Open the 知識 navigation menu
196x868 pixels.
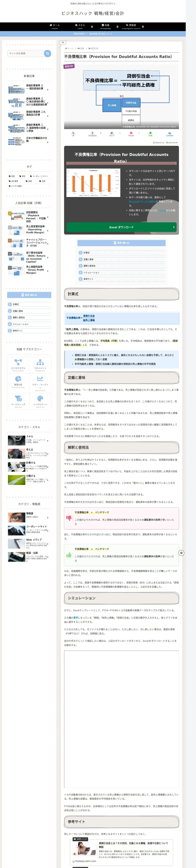[x=105, y=27]
